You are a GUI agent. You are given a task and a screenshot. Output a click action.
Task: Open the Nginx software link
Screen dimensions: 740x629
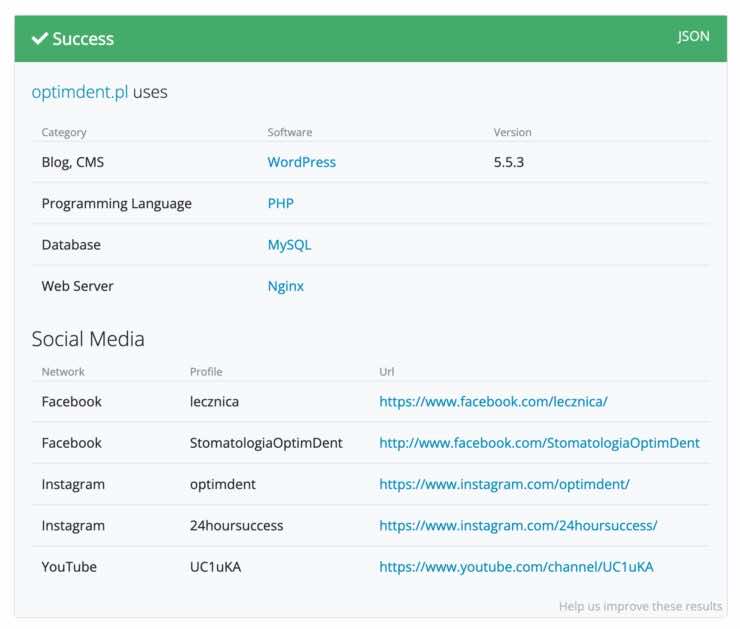click(286, 286)
